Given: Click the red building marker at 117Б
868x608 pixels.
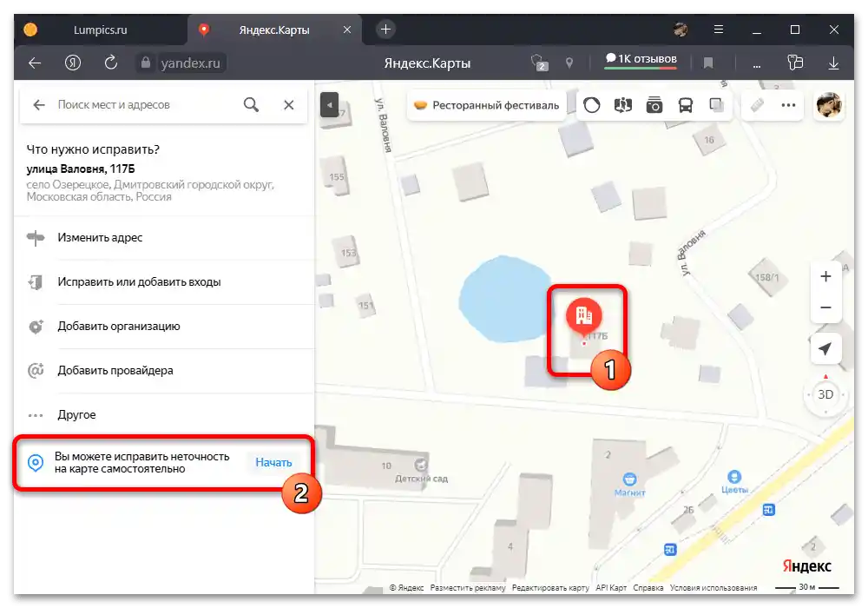Looking at the screenshot, I should (583, 316).
